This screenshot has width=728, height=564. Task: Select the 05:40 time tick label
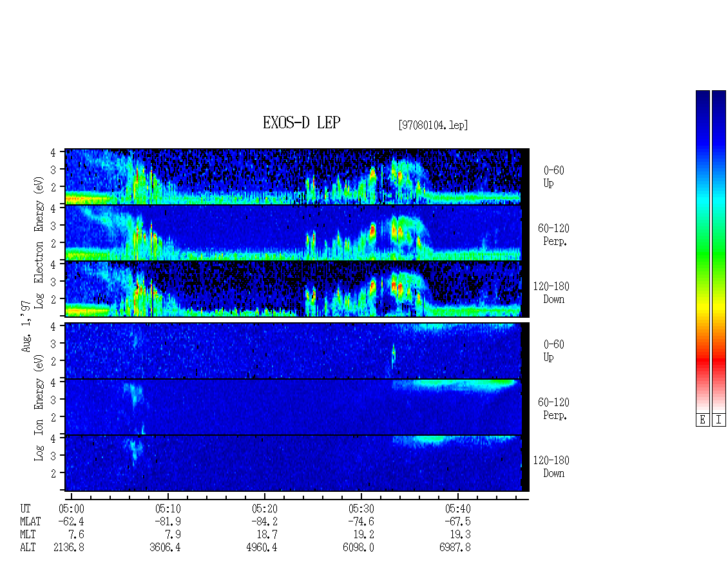click(458, 509)
